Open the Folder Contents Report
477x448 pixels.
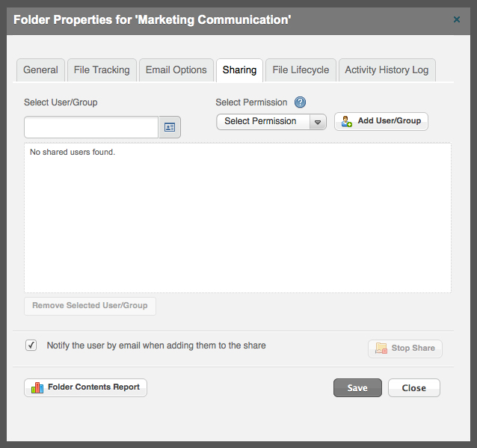(x=85, y=387)
